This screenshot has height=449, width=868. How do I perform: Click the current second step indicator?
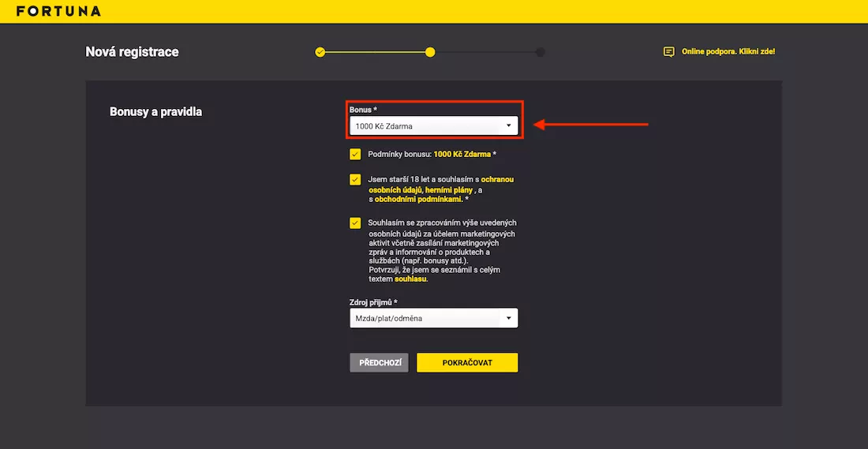pos(430,52)
